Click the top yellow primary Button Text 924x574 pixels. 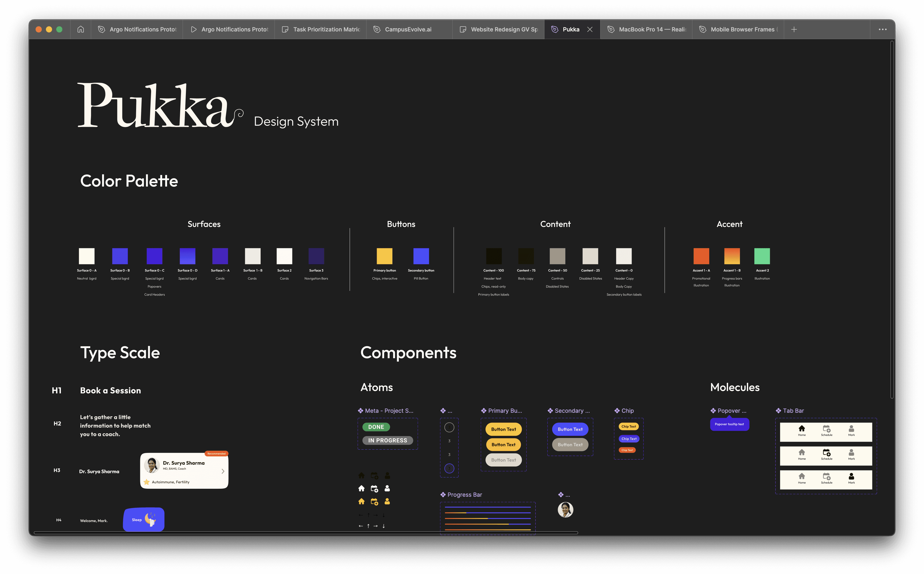503,429
